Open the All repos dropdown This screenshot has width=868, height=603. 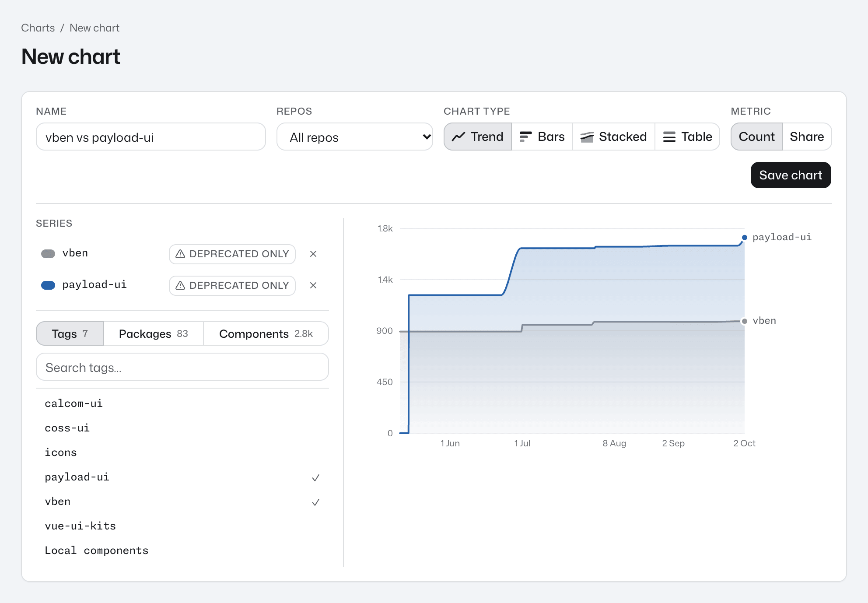355,137
